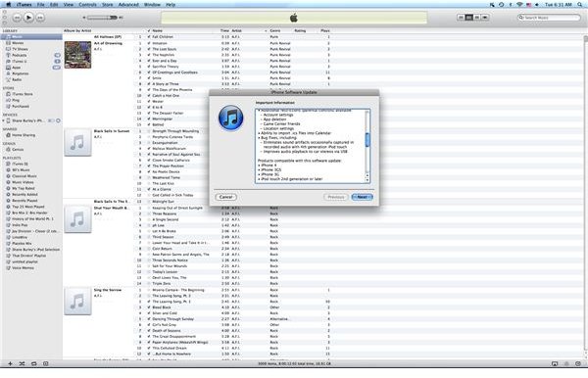Check the Triple Zero song checkbox

pos(149,284)
